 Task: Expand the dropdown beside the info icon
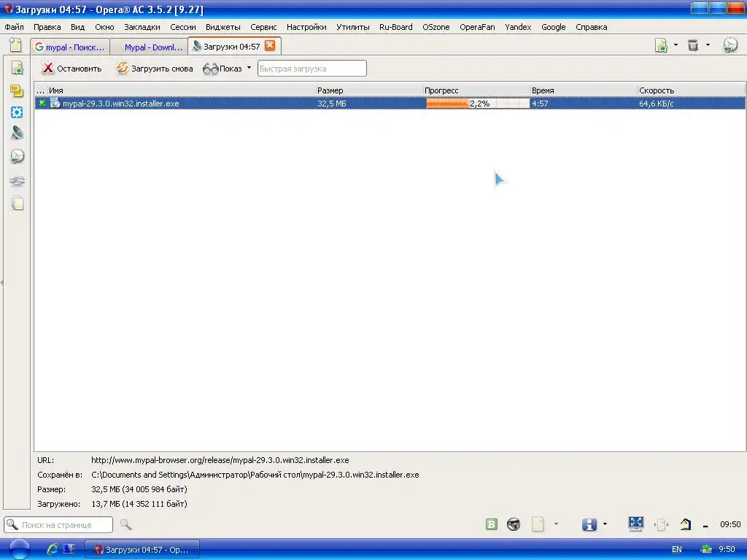(x=605, y=524)
